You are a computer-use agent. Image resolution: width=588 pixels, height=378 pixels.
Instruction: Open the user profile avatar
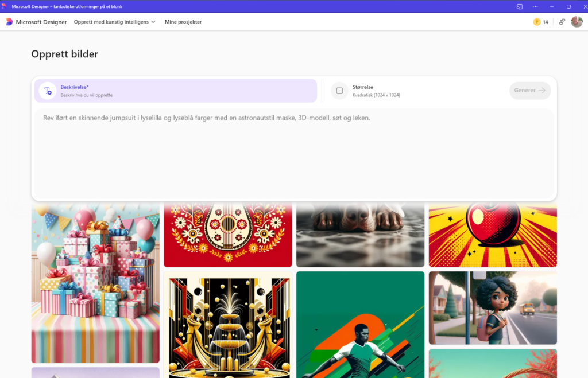pos(577,22)
